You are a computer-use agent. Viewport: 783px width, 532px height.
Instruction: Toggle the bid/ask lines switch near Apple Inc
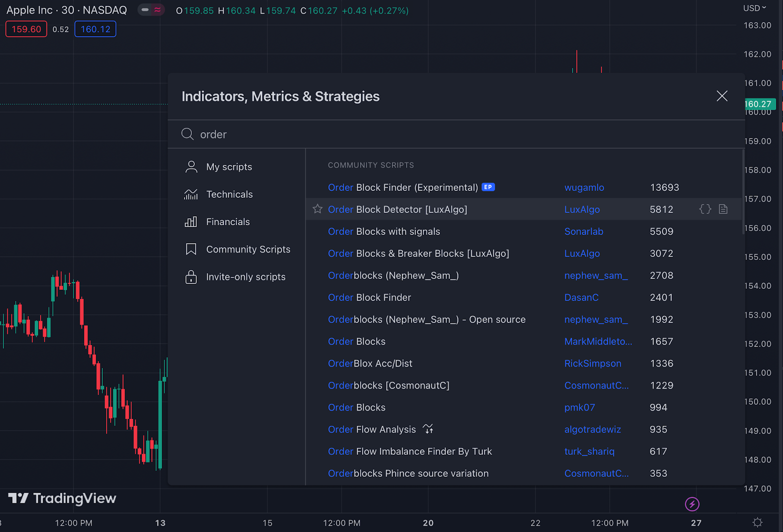151,10
